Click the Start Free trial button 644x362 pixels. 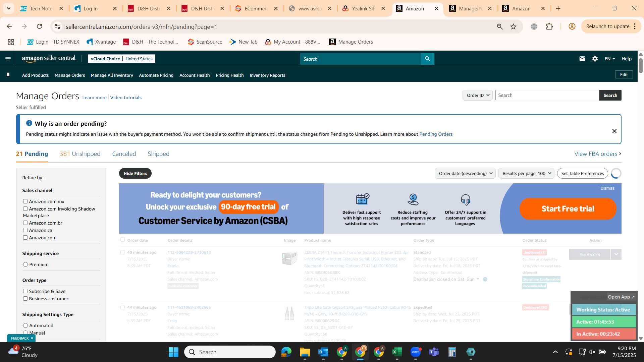tap(568, 209)
